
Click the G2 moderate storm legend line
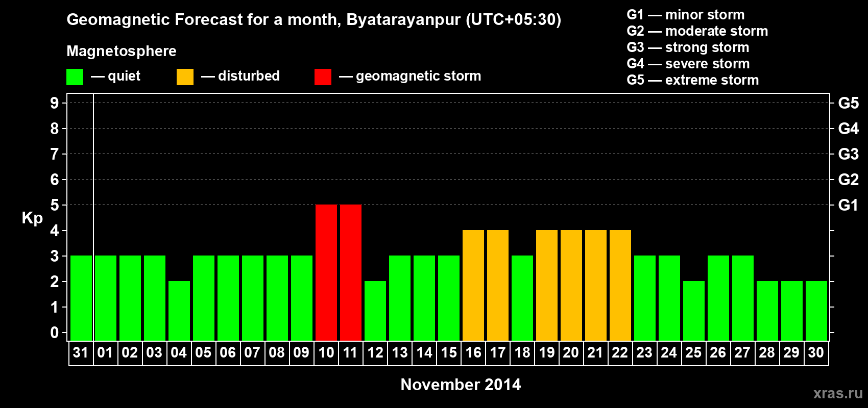click(x=697, y=31)
